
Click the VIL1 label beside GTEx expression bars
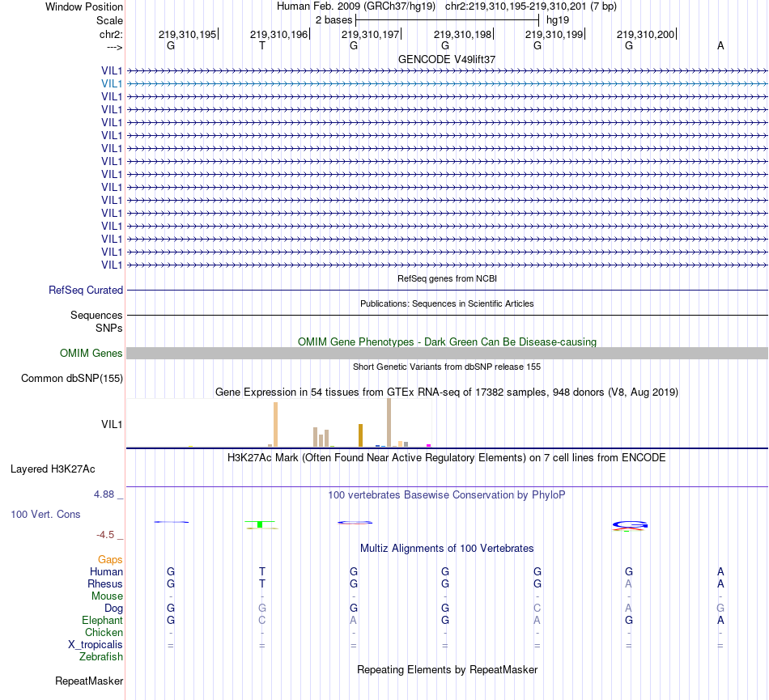pyautogui.click(x=112, y=425)
